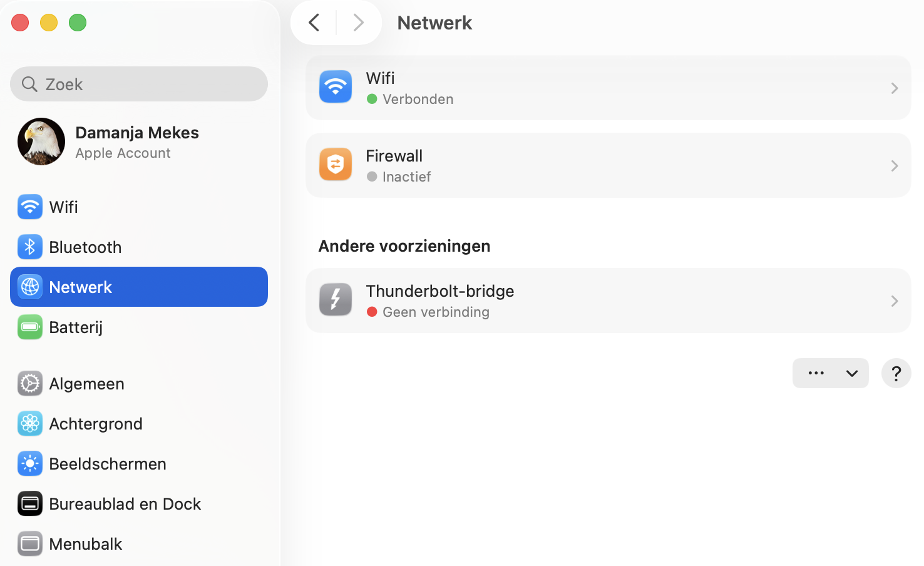Screen dimensions: 924x566
Task: Click the Netwerk globe icon in sidebar
Action: pyautogui.click(x=29, y=287)
